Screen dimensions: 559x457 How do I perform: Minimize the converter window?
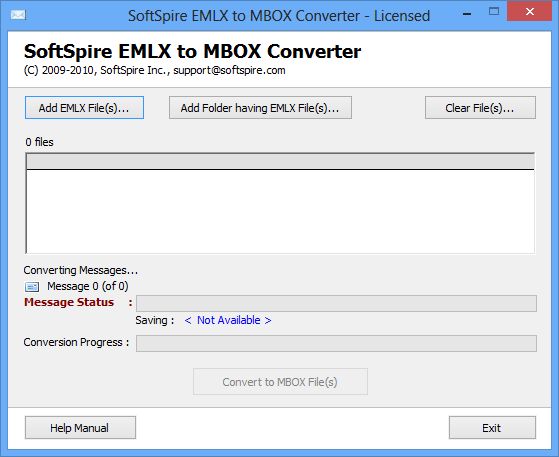coord(467,14)
